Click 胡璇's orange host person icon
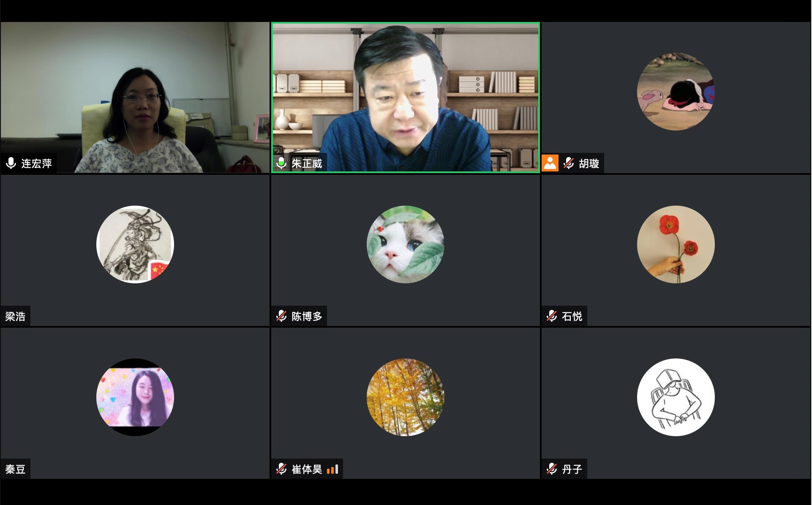Screen dimensions: 812x505 point(550,163)
